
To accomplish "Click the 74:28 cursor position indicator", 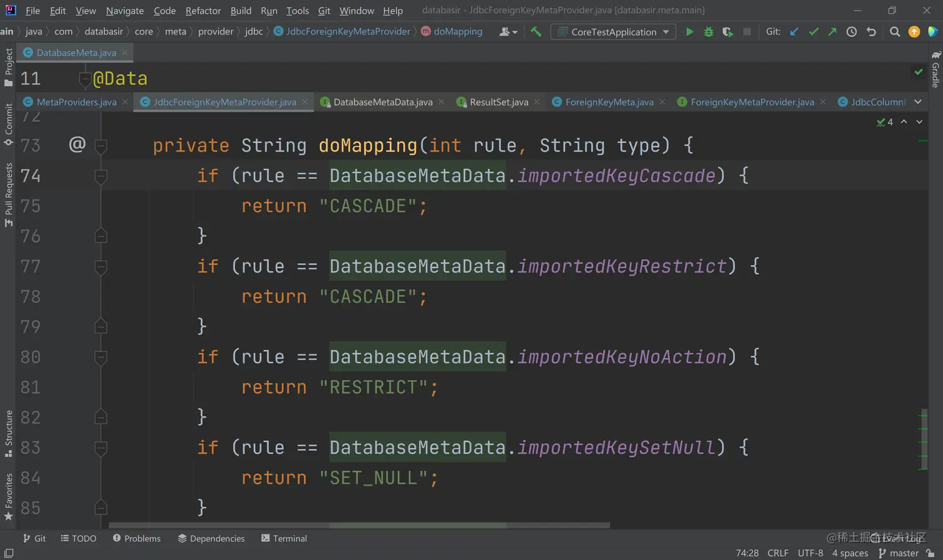I will [x=747, y=553].
